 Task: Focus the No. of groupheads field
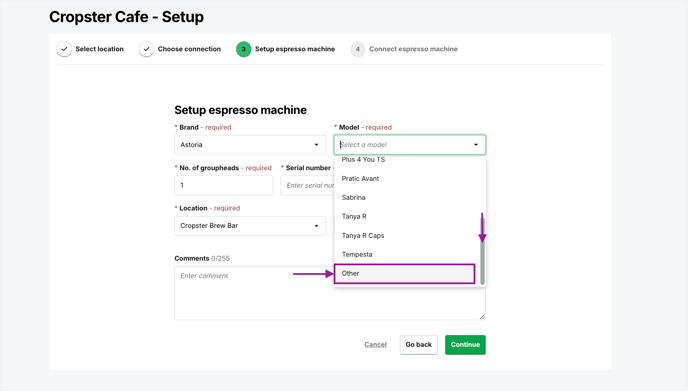coord(223,185)
